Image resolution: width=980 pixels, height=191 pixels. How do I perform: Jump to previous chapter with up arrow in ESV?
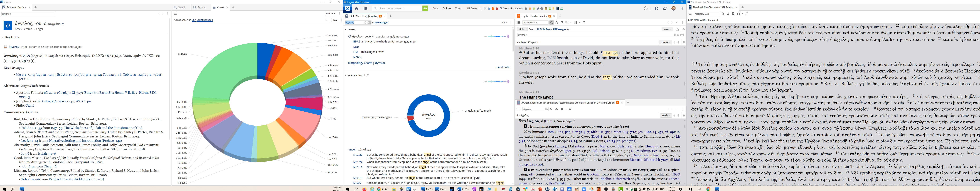[x=674, y=42]
